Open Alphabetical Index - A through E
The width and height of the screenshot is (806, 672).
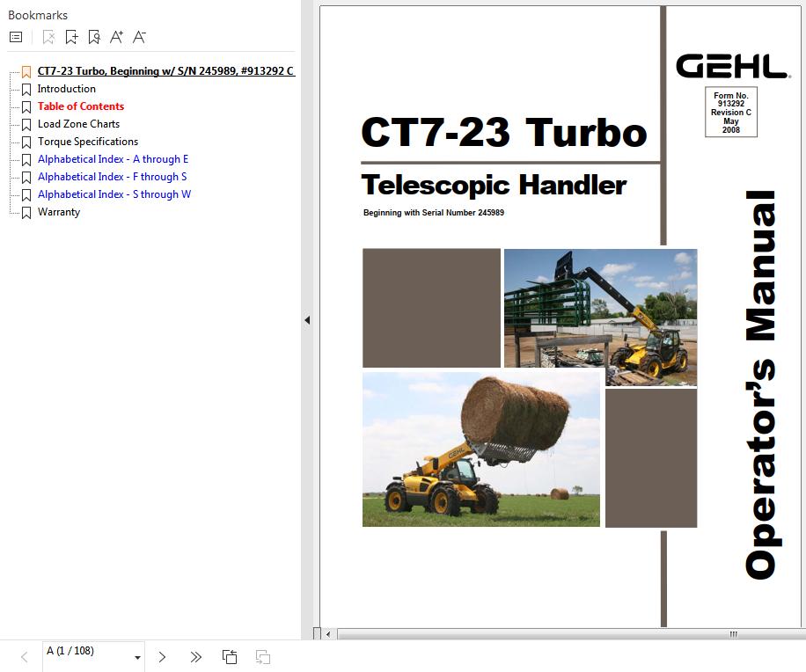[x=113, y=159]
